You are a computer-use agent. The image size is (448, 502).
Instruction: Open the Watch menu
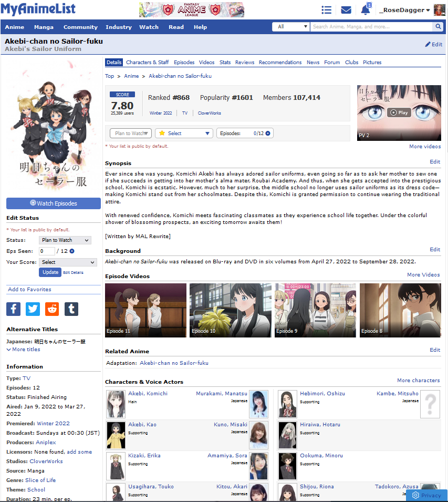point(149,27)
